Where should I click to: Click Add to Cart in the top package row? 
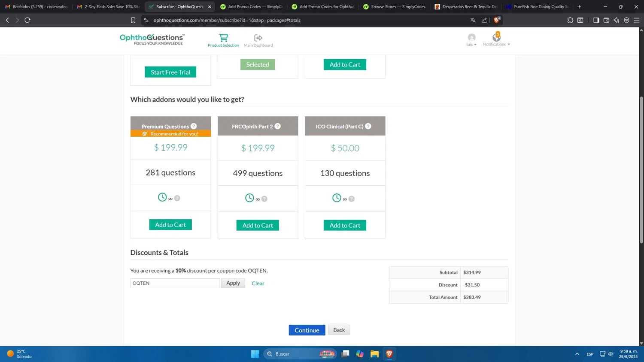(x=345, y=64)
